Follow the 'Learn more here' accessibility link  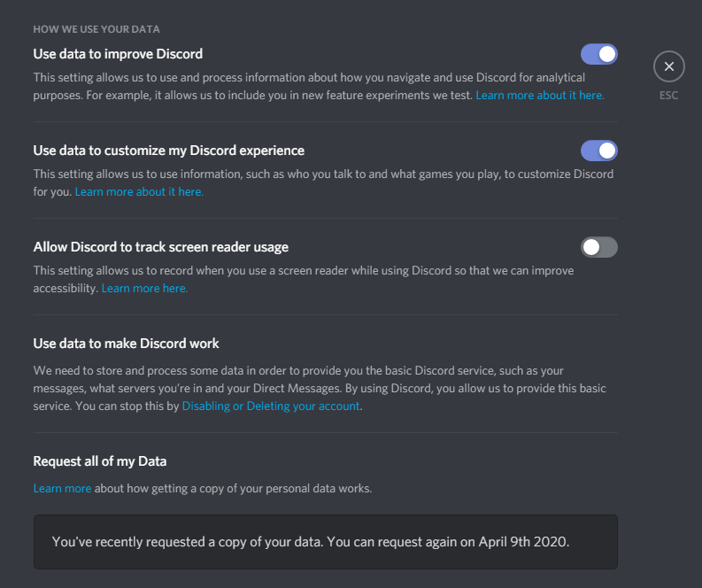click(x=144, y=288)
